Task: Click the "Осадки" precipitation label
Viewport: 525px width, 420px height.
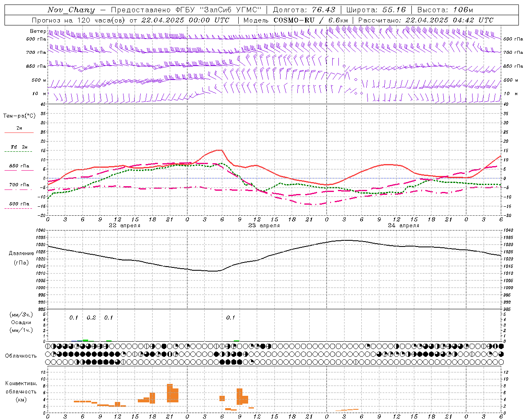Action: point(21,322)
